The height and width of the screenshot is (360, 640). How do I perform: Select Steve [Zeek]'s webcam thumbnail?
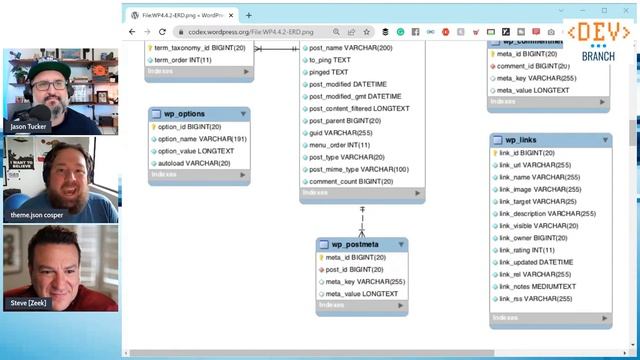point(61,268)
